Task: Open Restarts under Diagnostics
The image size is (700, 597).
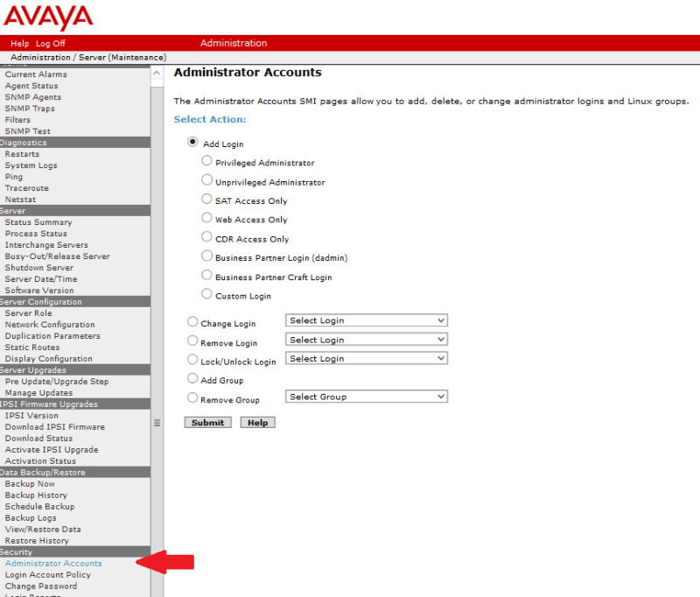Action: click(x=22, y=154)
